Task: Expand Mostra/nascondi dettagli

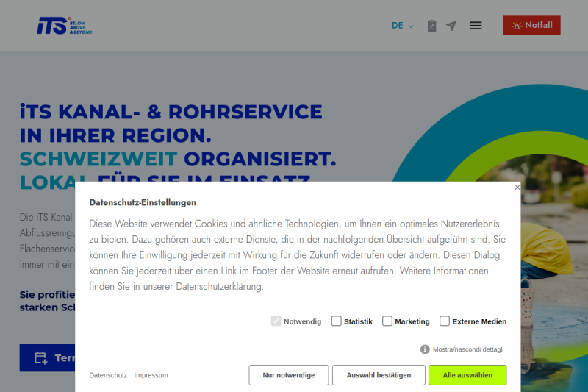Action: pos(468,349)
